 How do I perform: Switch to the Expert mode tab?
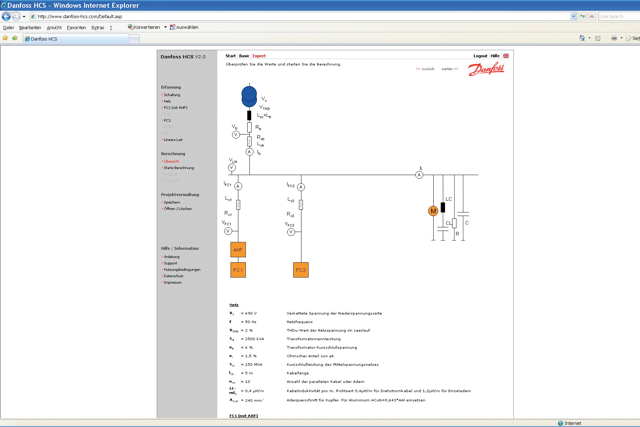pos(259,56)
